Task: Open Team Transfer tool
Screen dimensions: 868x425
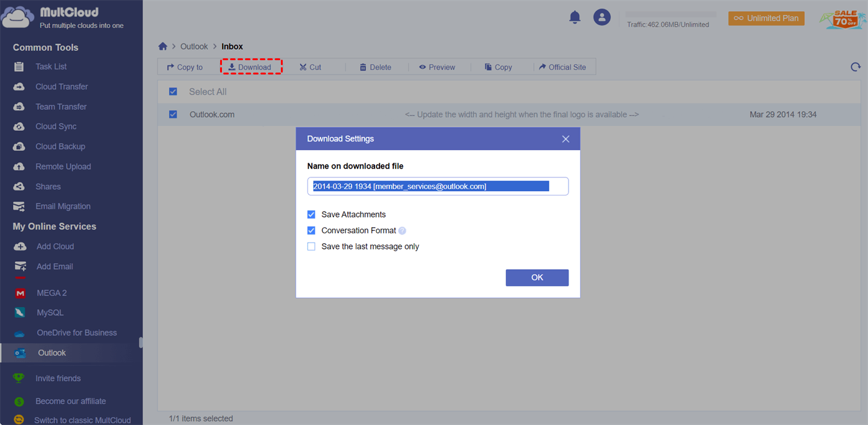Action: [61, 107]
